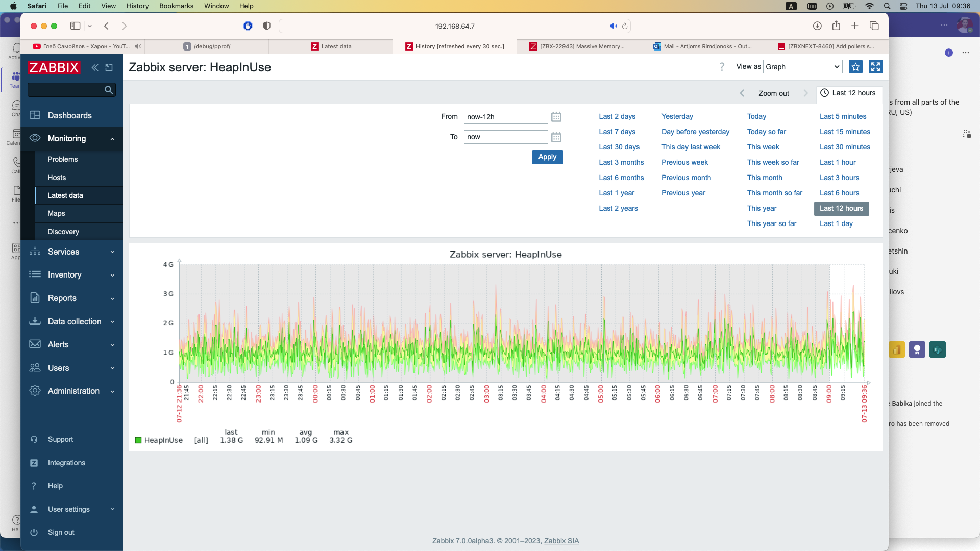Image resolution: width=980 pixels, height=551 pixels.
Task: Select the Last 1 hour range
Action: point(838,162)
